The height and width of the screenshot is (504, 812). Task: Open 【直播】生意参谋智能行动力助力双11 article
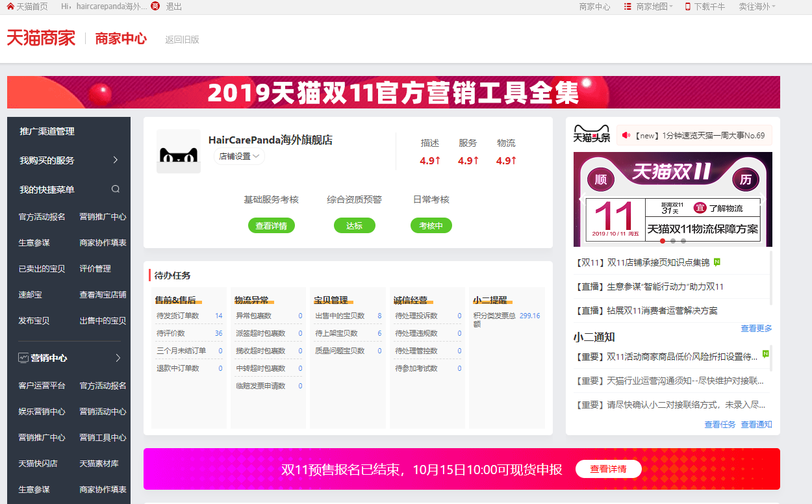point(650,286)
